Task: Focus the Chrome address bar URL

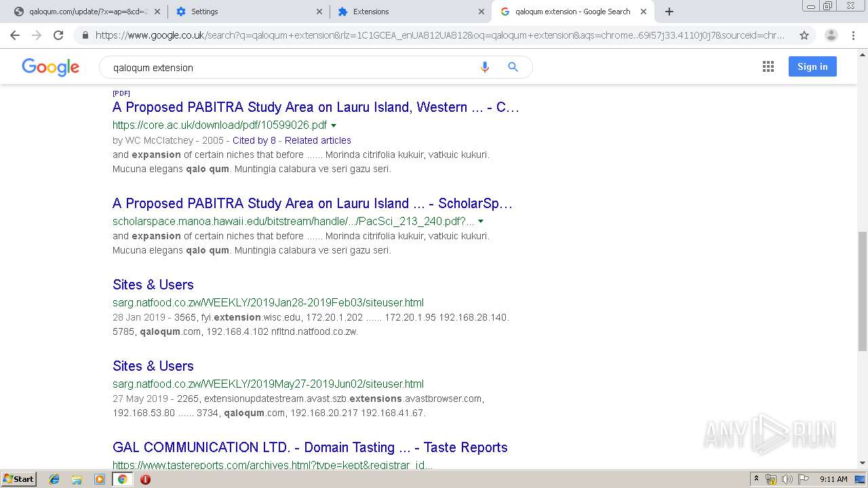Action: click(x=441, y=35)
